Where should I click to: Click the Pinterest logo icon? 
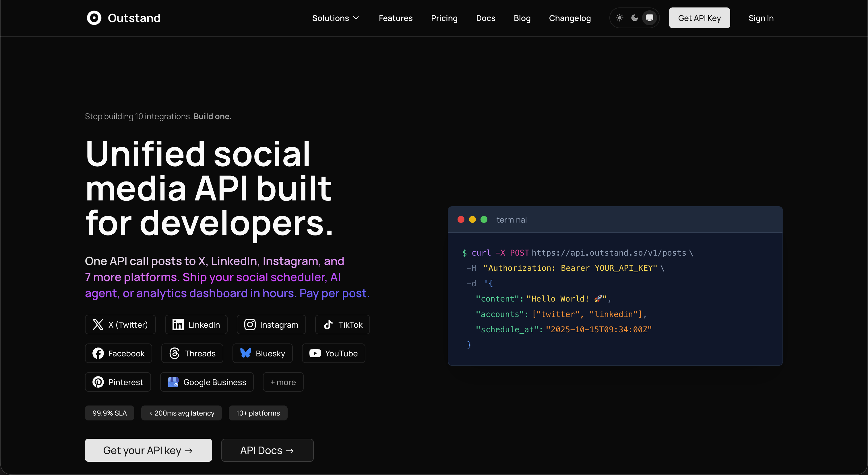[x=98, y=382]
